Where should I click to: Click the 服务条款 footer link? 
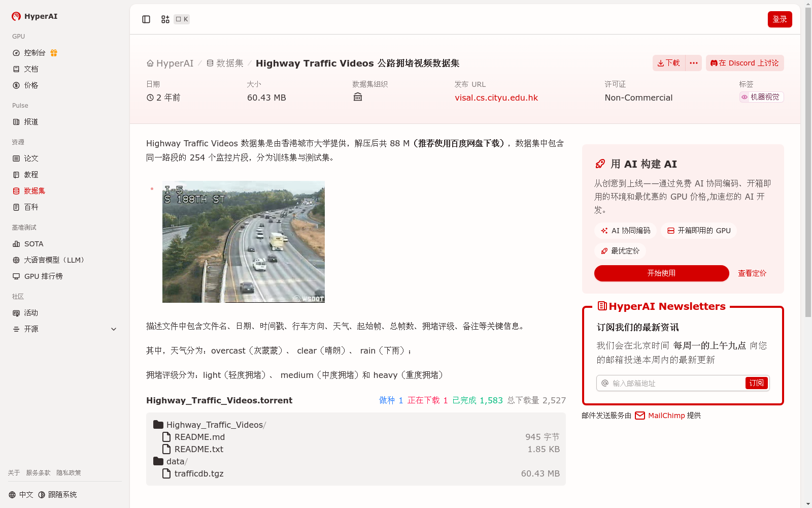pyautogui.click(x=39, y=473)
